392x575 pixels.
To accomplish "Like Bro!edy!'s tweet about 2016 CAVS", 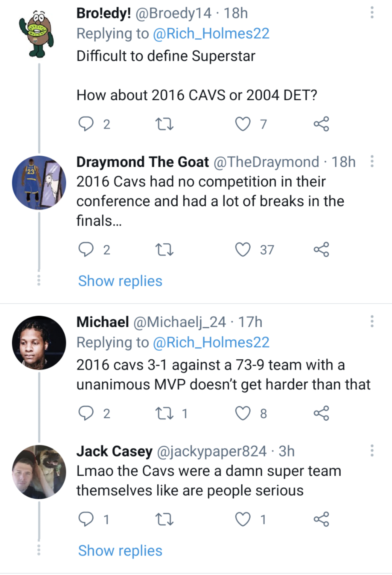I will [243, 124].
